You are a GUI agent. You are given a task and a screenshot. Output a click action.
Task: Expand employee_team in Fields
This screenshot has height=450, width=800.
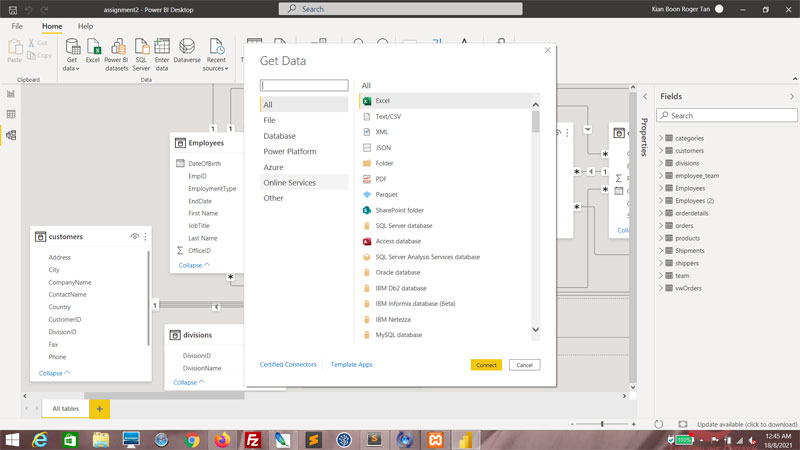(661, 176)
